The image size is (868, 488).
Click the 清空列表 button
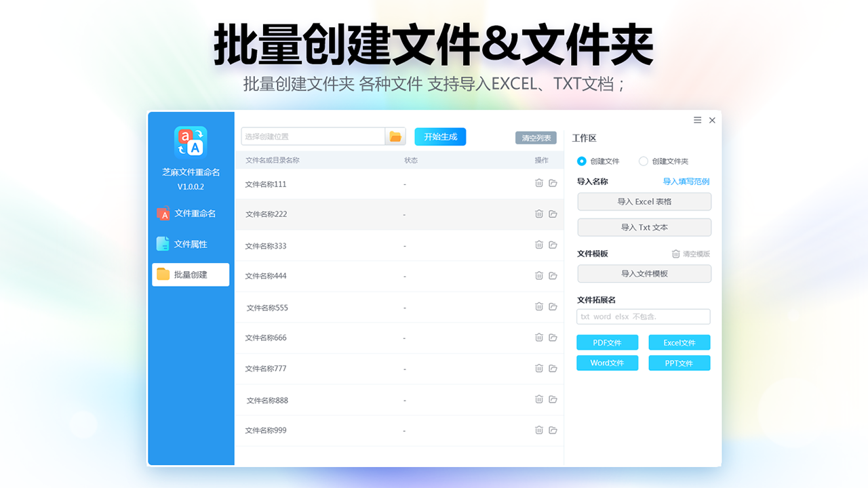pyautogui.click(x=536, y=138)
